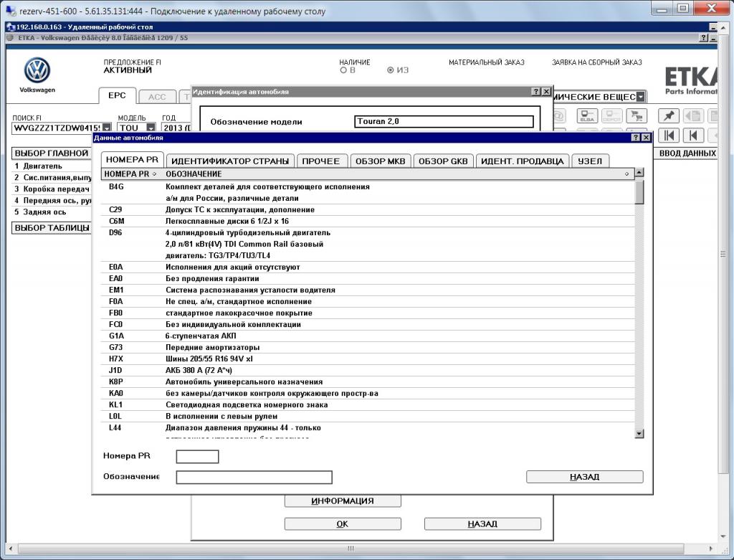Select the EPC tab
The image size is (734, 560).
117,95
